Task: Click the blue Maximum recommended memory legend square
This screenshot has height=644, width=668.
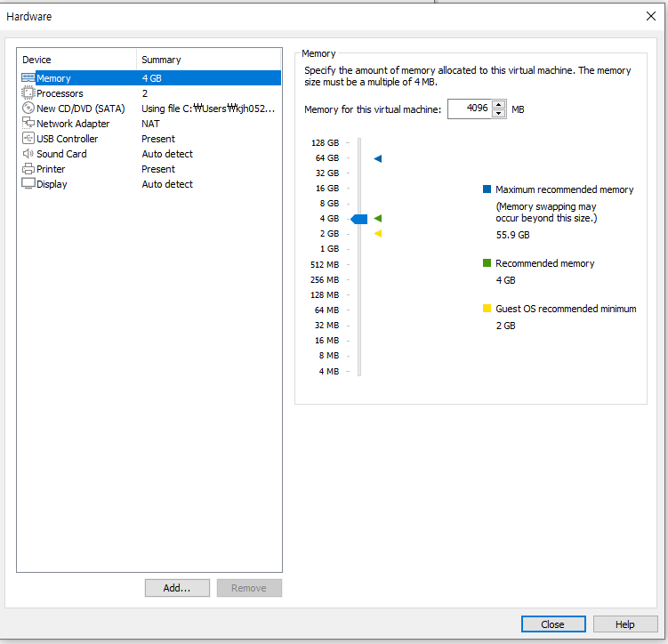Action: [x=487, y=189]
